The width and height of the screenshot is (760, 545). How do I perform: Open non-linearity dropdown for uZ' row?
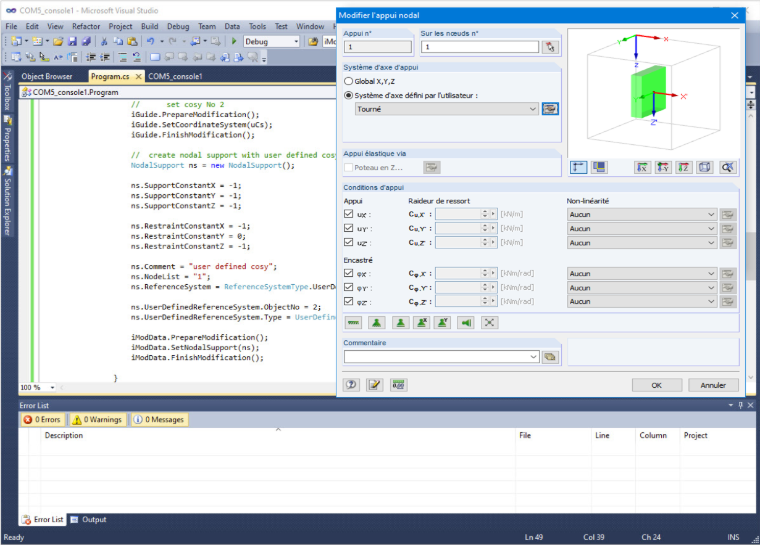pos(642,242)
